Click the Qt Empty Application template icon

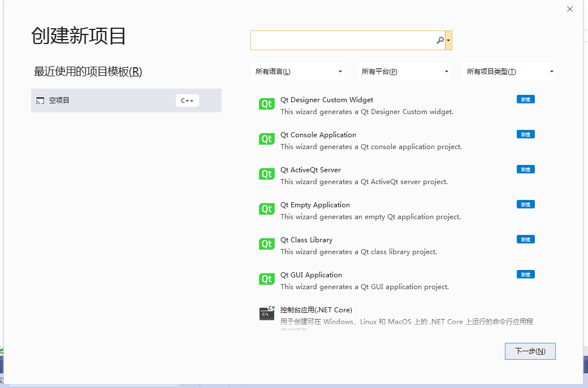[x=266, y=209]
